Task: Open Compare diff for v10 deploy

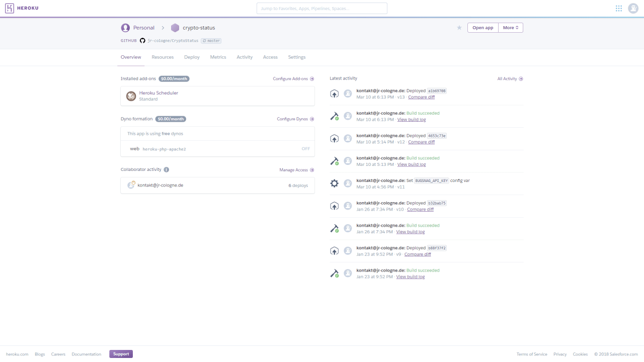Action: (x=420, y=209)
